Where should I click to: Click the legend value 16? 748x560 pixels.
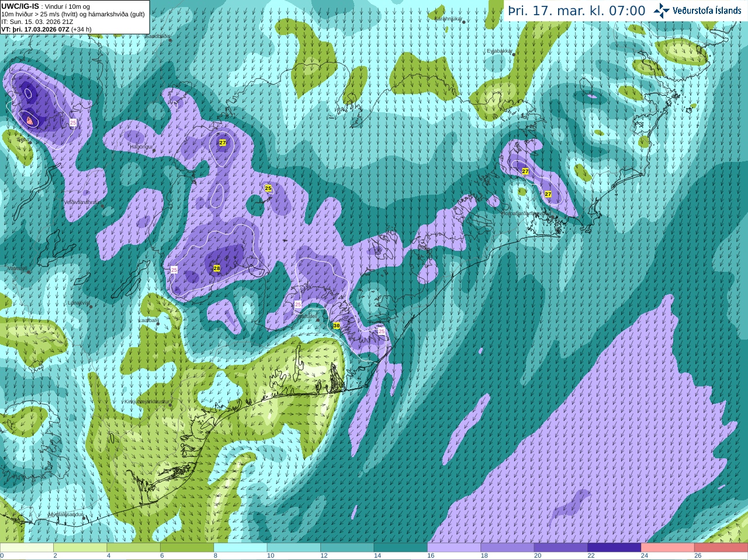pyautogui.click(x=431, y=556)
